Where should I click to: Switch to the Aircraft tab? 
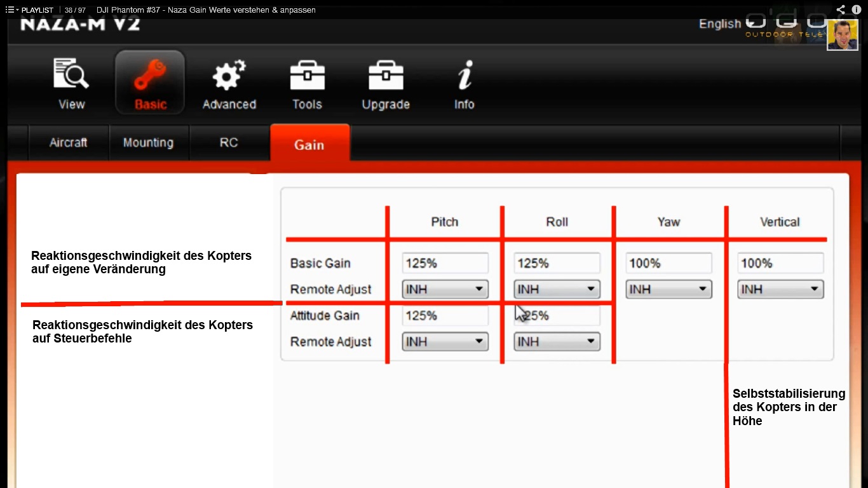coord(68,142)
